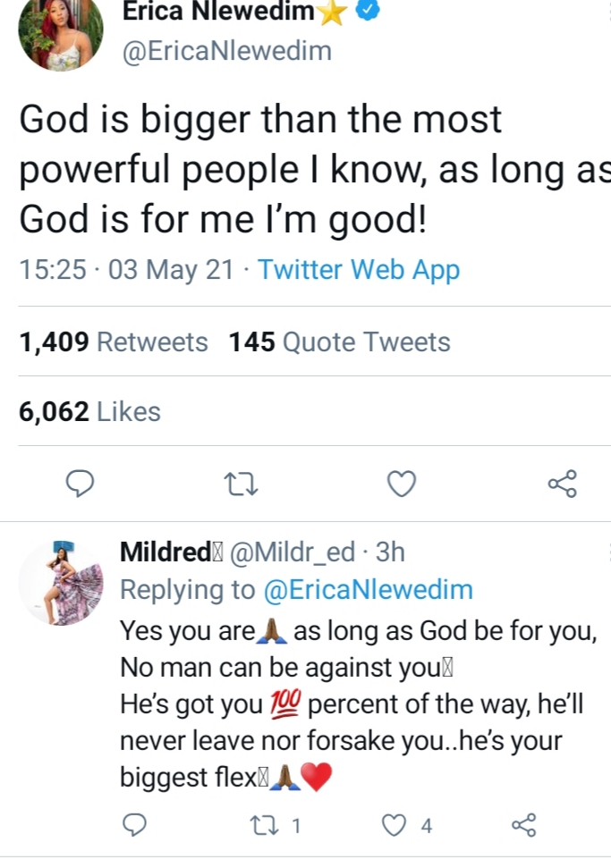
Task: Click @EricaNlewedim mention in Replying to
Action: (x=367, y=590)
